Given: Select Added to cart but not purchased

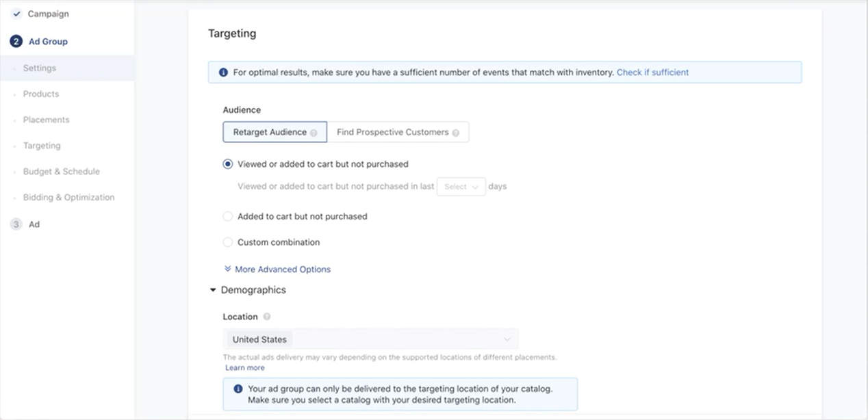Looking at the screenshot, I should pyautogui.click(x=227, y=215).
